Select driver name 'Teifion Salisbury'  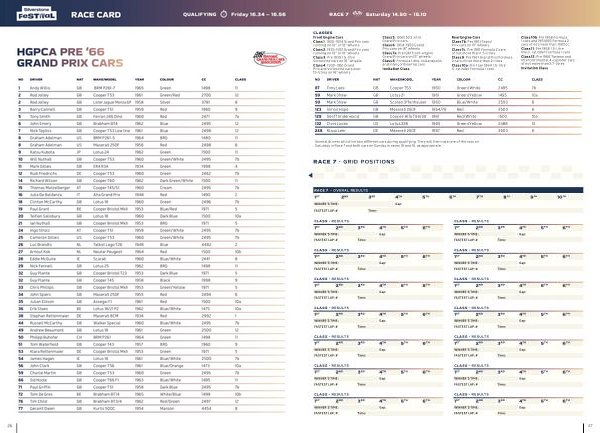[45, 216]
